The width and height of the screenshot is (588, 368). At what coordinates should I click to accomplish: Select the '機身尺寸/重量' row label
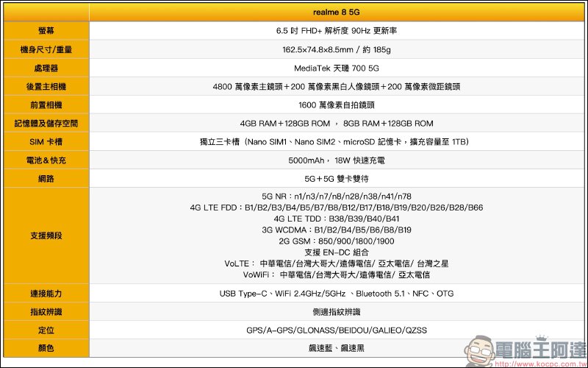[46, 49]
